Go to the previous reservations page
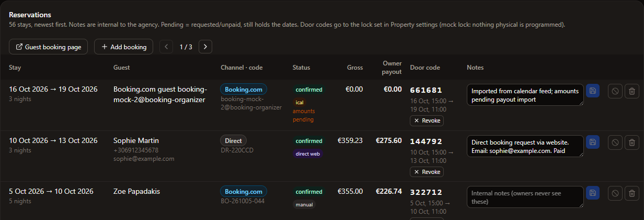Screen dimensions: 644x220 [166, 47]
